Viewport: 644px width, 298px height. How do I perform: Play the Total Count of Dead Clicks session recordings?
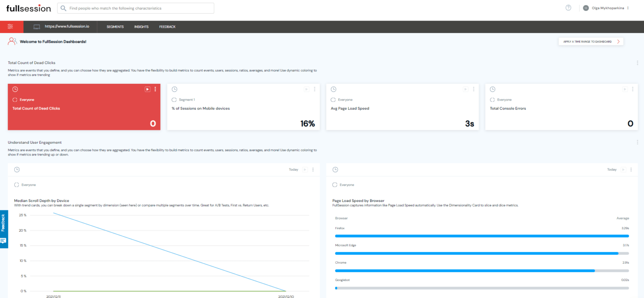(147, 89)
